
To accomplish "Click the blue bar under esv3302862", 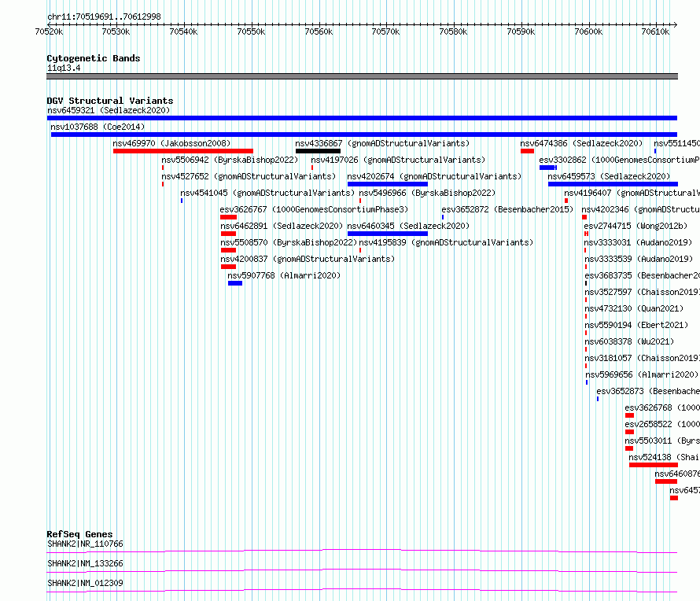I will pyautogui.click(x=547, y=168).
